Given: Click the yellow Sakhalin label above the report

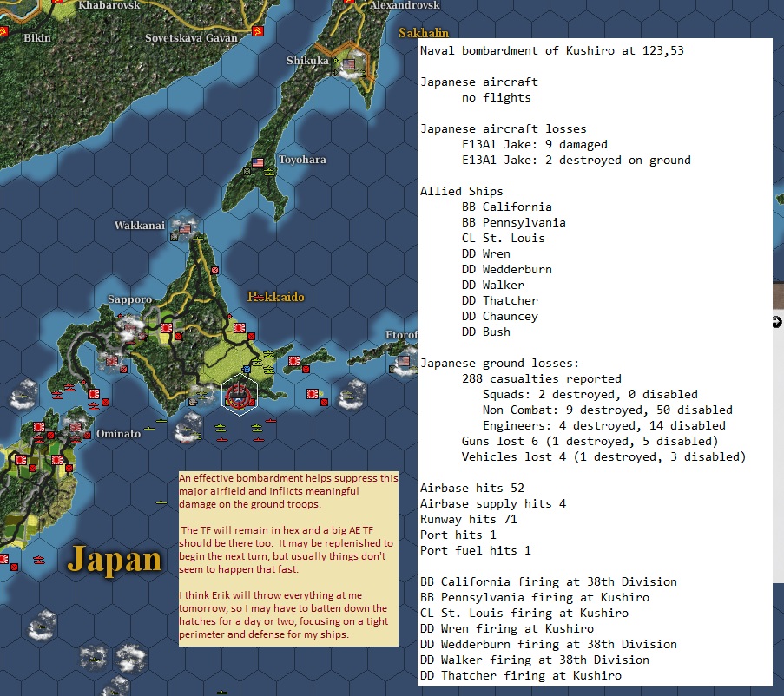Looking at the screenshot, I should pos(424,33).
